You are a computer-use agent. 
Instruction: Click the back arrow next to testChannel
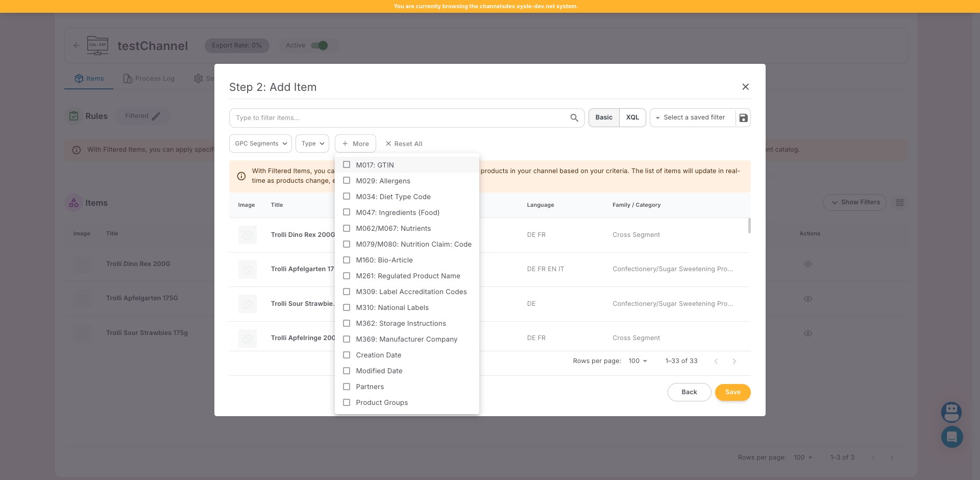pos(77,45)
